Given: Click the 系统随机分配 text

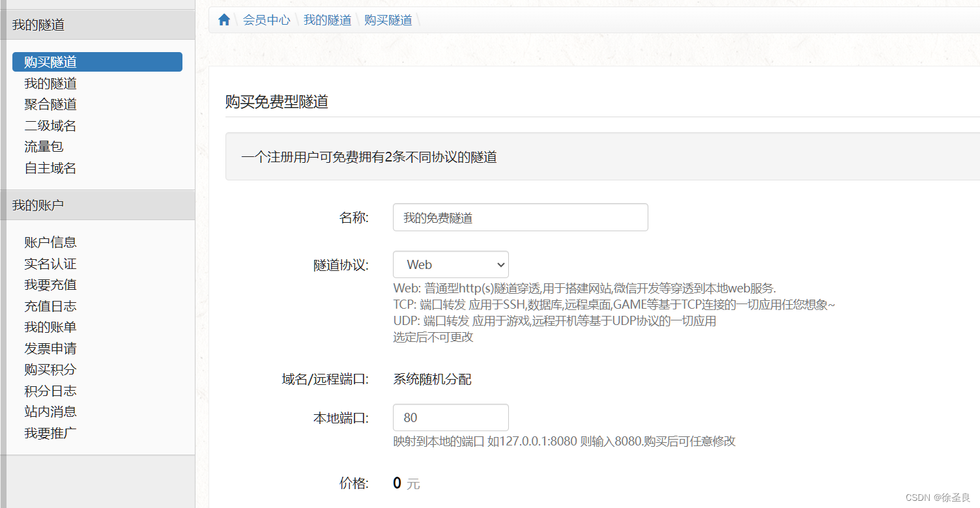Looking at the screenshot, I should [x=432, y=379].
